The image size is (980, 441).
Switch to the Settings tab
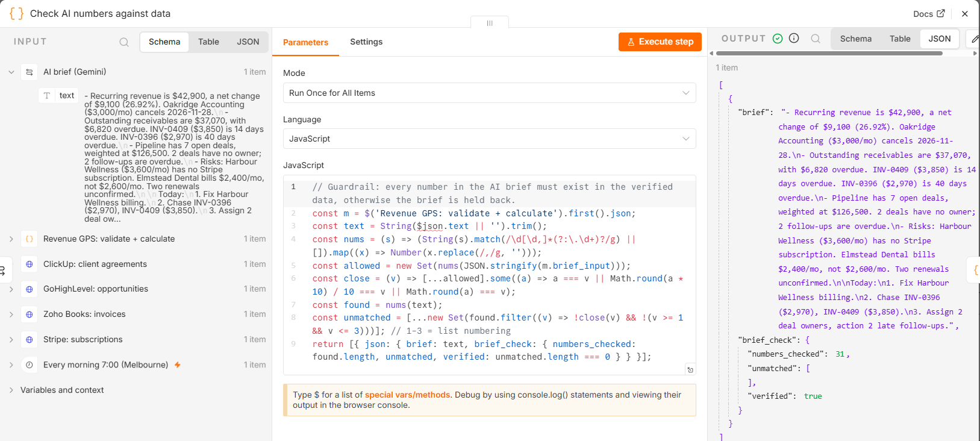pyautogui.click(x=366, y=42)
